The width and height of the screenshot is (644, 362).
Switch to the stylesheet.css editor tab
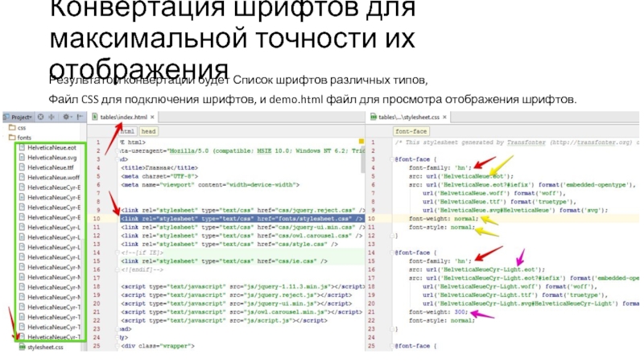point(409,117)
